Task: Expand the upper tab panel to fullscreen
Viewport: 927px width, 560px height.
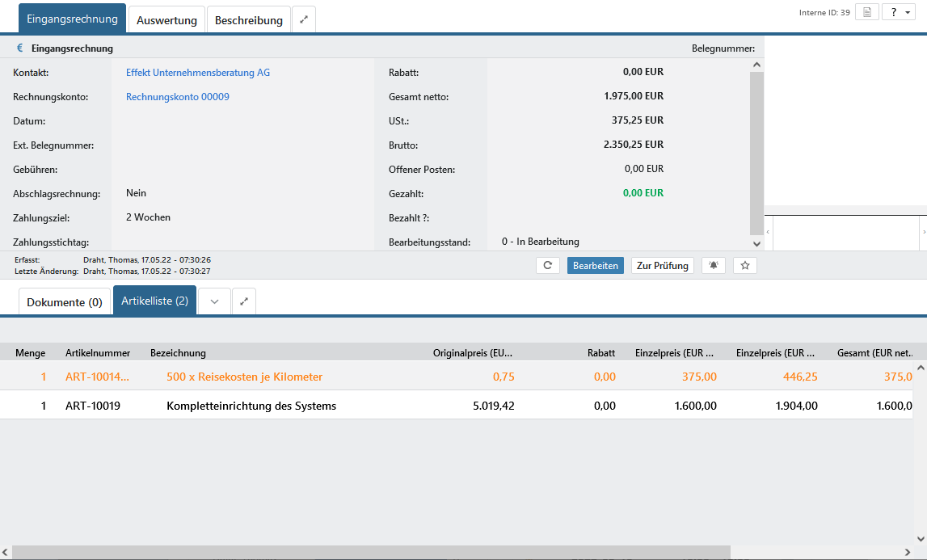Action: (x=304, y=20)
